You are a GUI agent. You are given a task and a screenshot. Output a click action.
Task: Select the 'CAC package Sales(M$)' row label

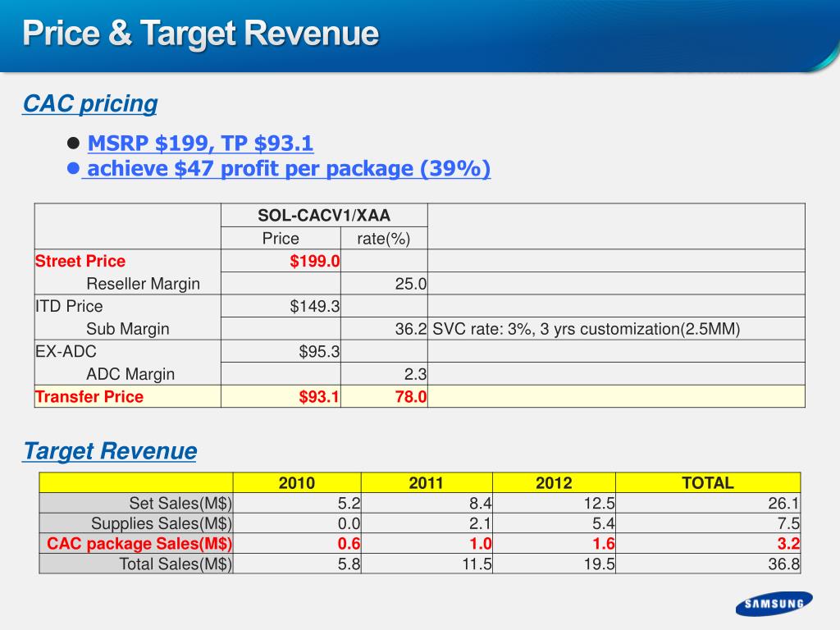(139, 544)
